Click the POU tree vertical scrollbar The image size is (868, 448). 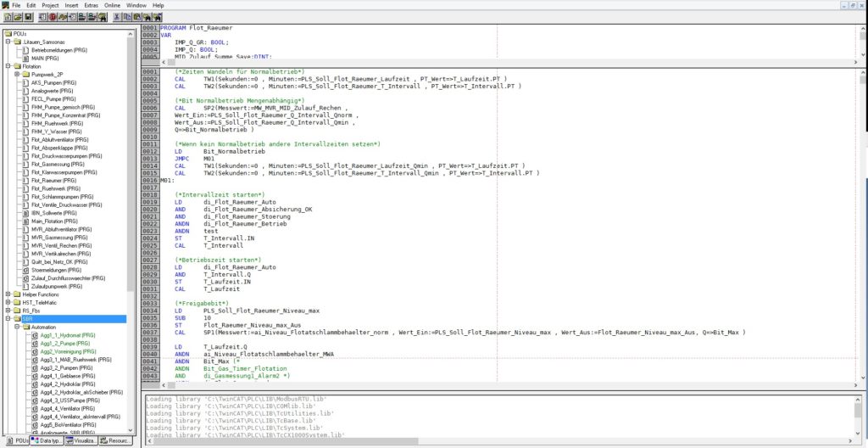(x=131, y=231)
